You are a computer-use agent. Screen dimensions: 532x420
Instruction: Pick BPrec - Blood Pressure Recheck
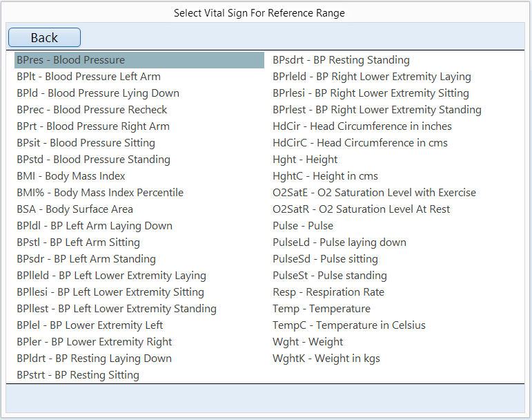tap(92, 110)
